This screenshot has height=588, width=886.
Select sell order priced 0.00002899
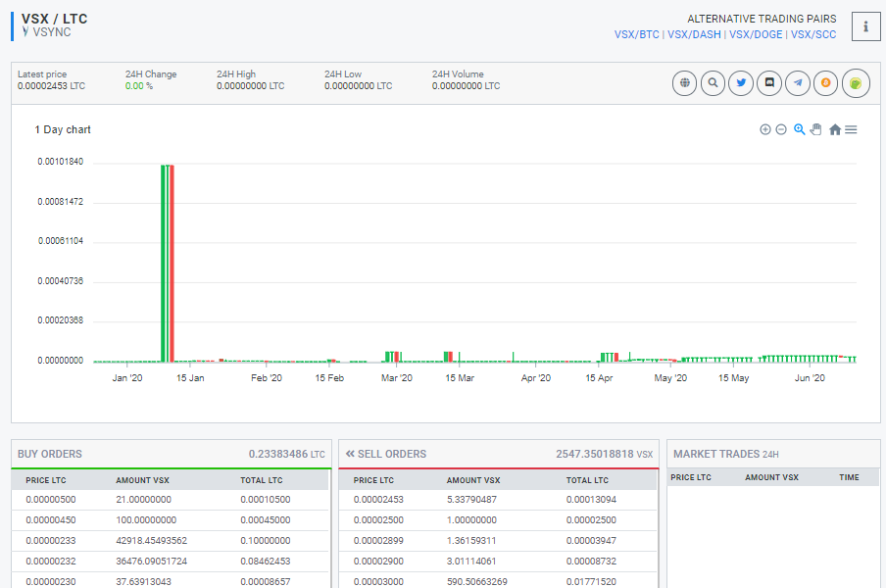tap(498, 541)
